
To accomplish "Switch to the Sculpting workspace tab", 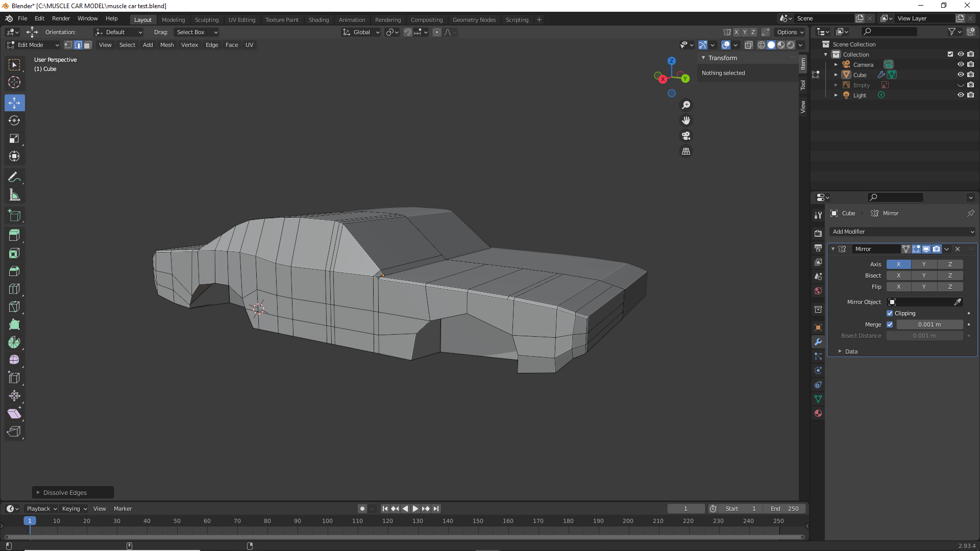I will [x=206, y=20].
